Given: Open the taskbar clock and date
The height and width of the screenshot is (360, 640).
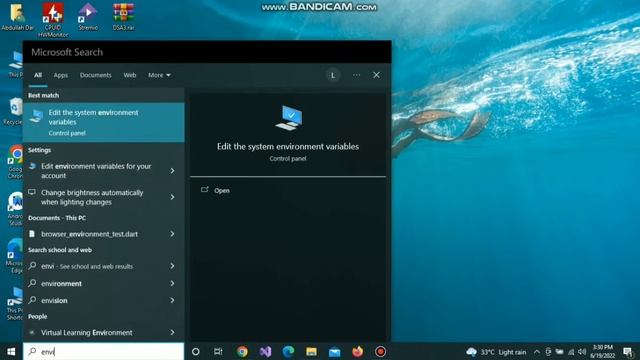Looking at the screenshot, I should (x=602, y=351).
